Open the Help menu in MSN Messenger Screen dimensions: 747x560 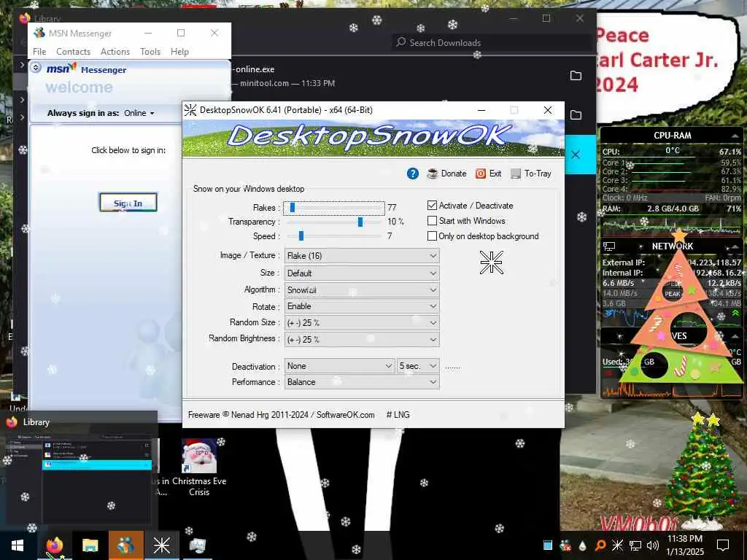[179, 52]
